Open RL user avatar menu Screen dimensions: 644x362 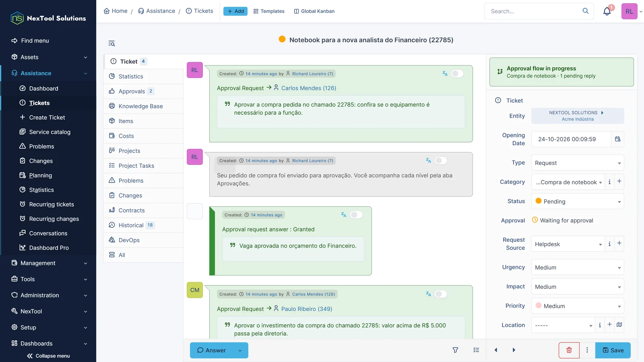[x=630, y=11]
